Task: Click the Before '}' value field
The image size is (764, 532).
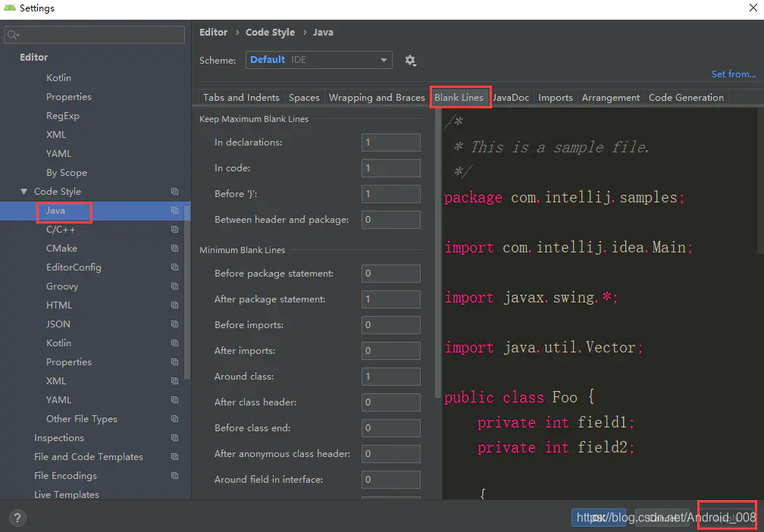Action: pyautogui.click(x=391, y=194)
